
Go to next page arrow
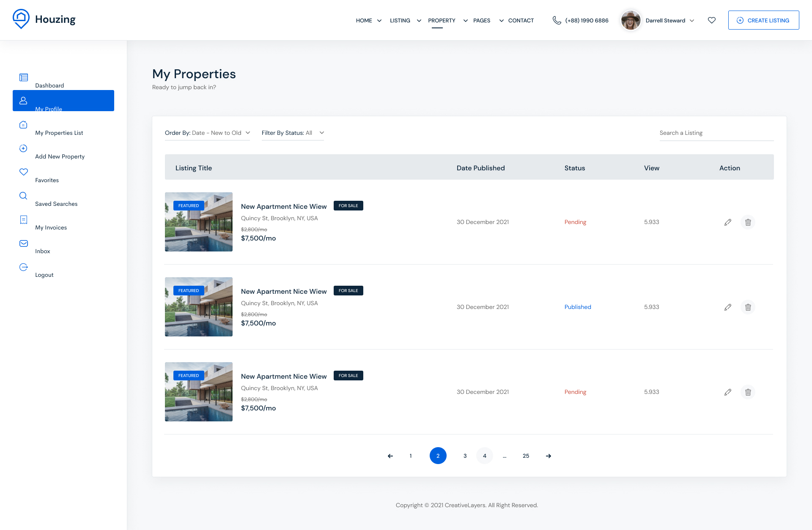click(548, 456)
